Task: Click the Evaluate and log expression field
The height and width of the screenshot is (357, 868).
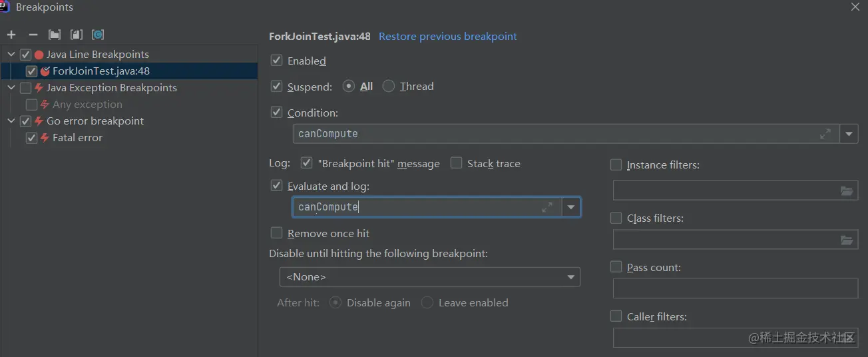Action: (427, 207)
